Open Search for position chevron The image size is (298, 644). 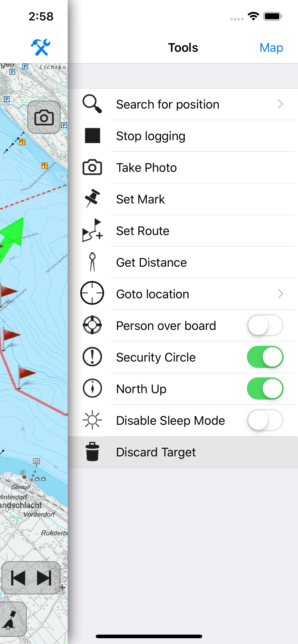tap(281, 104)
